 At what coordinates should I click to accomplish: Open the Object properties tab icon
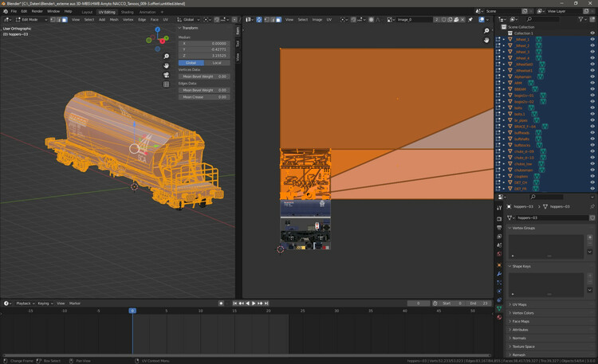click(x=499, y=265)
